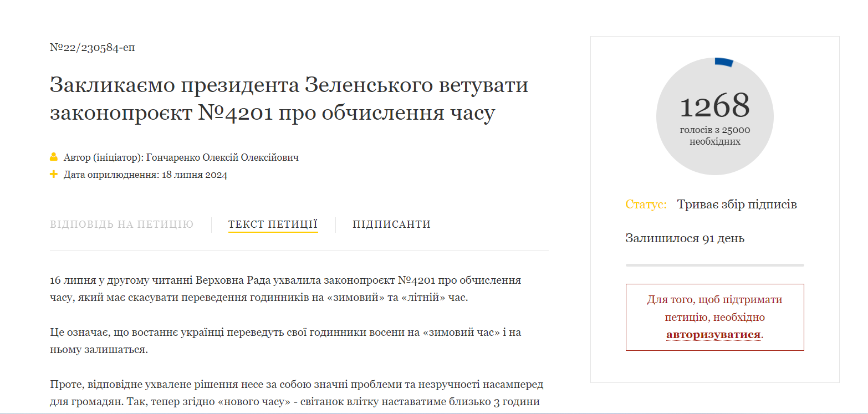Click the 1268 vote counter
This screenshot has height=414, width=868.
[x=714, y=105]
